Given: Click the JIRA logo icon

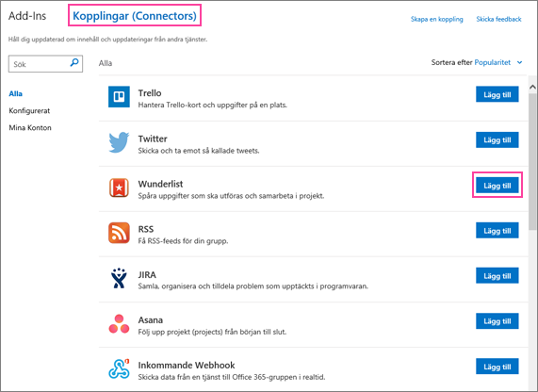Looking at the screenshot, I should tap(119, 278).
